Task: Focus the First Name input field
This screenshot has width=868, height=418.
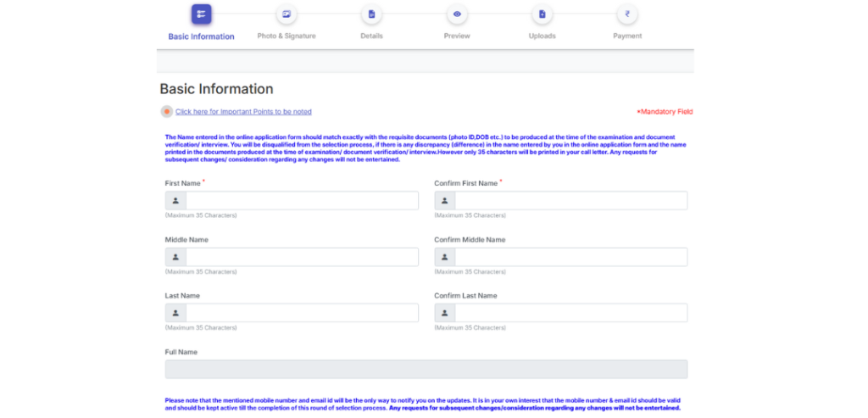Action: (302, 201)
